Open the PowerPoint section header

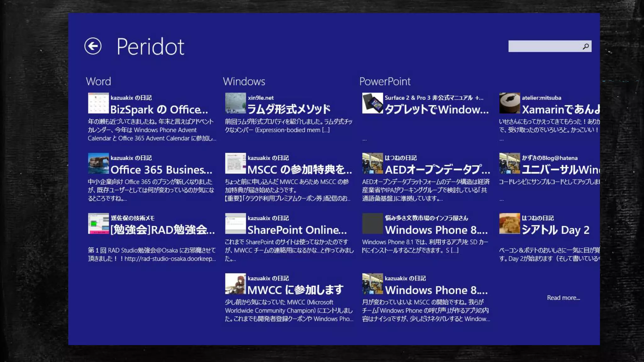(385, 81)
